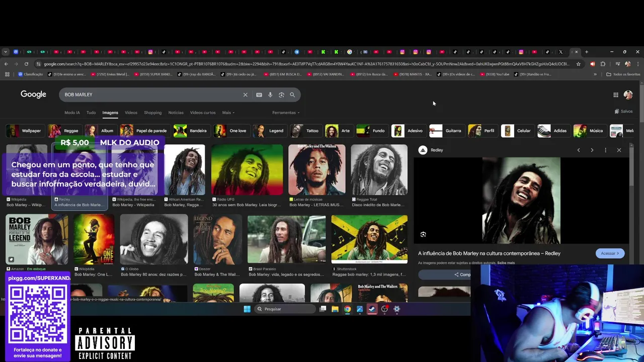Viewport: 644px width, 362px height.
Task: Open the Todos os favoritos folder
Action: pos(623,74)
